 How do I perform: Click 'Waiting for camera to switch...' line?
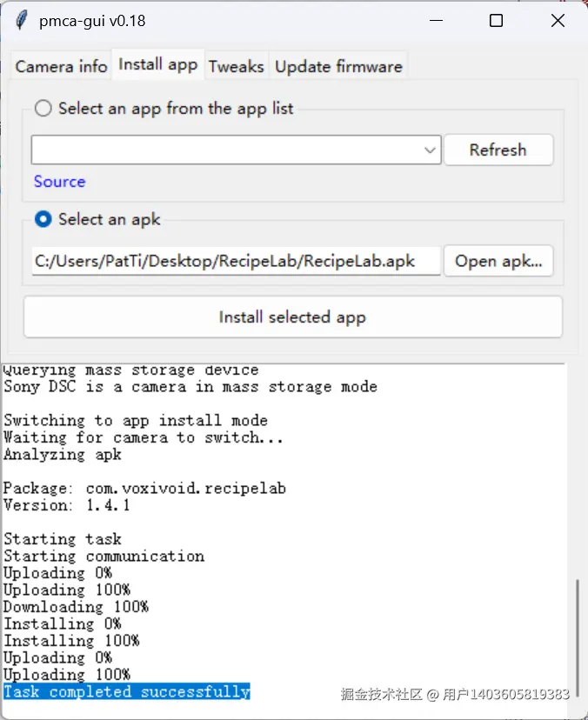143,437
